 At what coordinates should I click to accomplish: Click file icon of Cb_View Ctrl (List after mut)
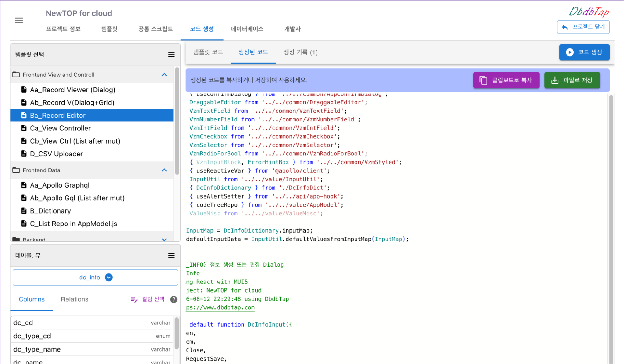[24, 141]
